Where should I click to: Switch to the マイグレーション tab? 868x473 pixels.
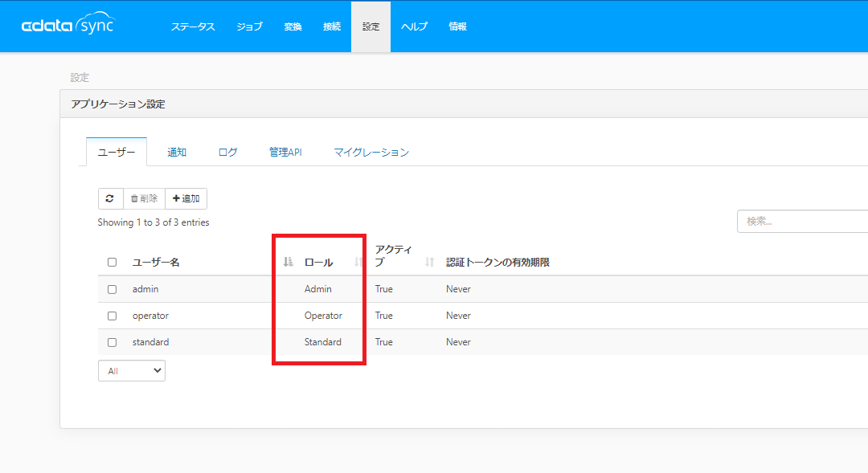coord(371,153)
